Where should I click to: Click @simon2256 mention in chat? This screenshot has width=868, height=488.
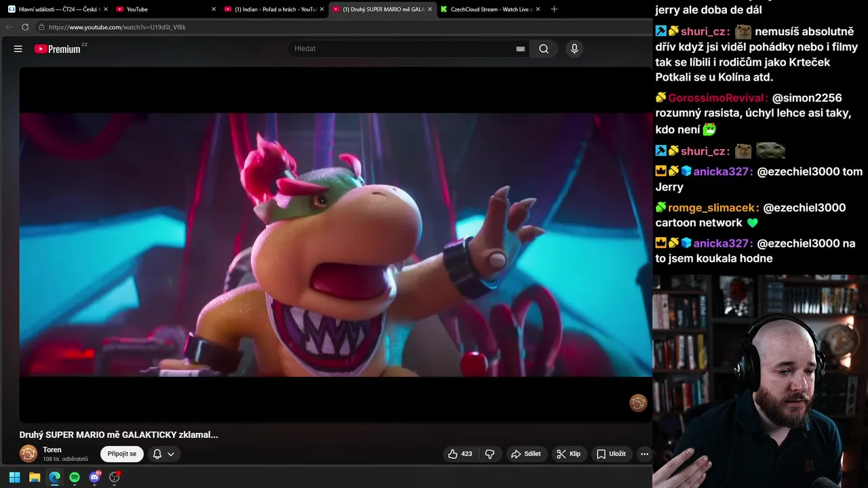pos(807,98)
